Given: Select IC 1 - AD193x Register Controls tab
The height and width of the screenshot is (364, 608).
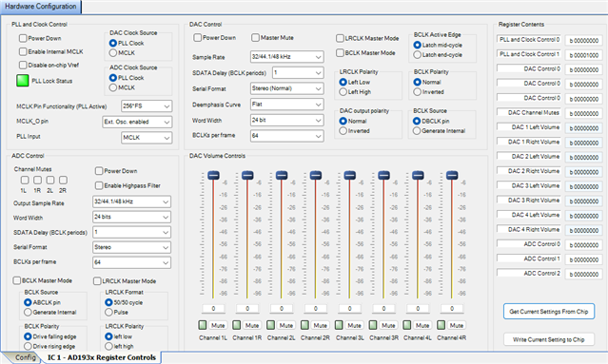Looking at the screenshot, I should point(102,357).
